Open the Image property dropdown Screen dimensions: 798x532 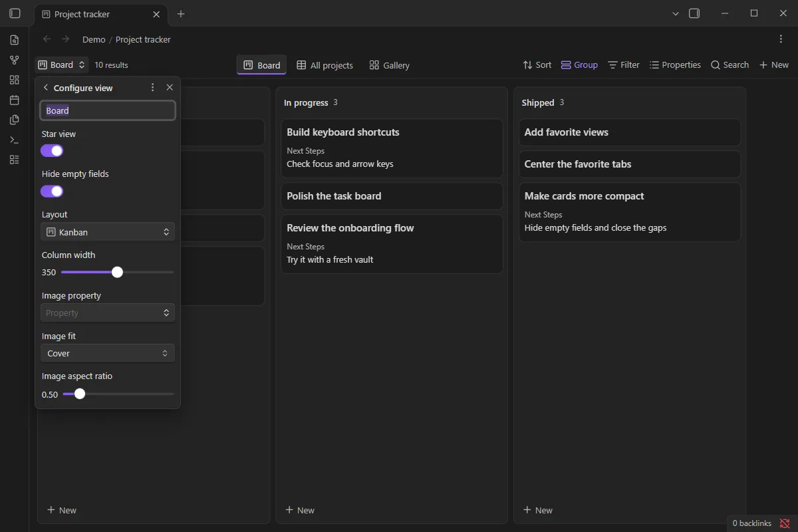108,313
